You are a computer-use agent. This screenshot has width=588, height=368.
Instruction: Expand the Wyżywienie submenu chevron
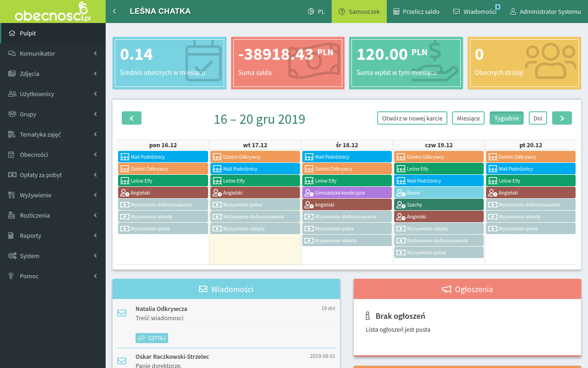coord(95,195)
